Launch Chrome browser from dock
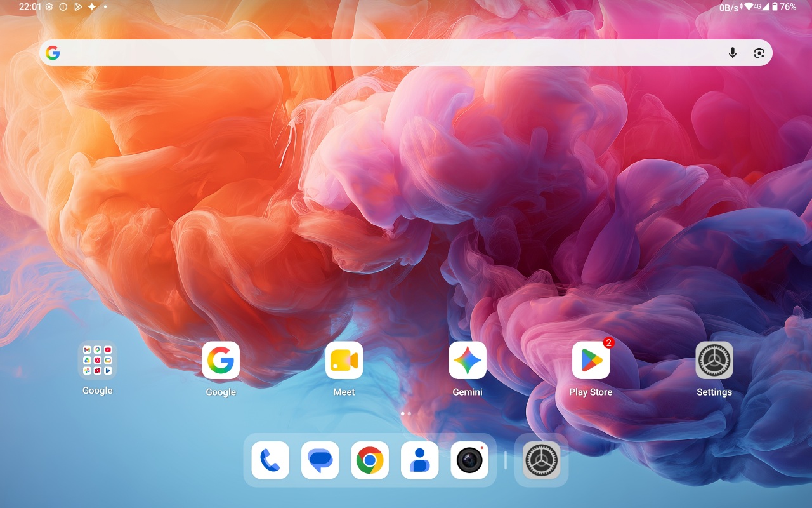The image size is (812, 508). [370, 460]
